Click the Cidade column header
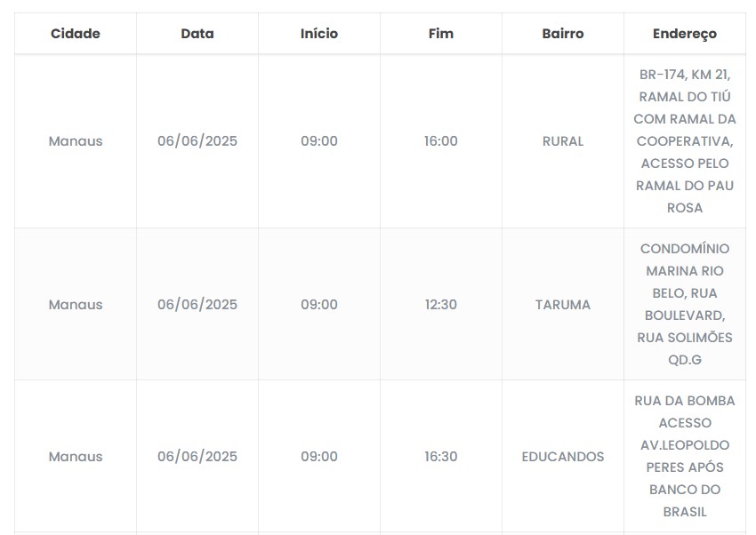The width and height of the screenshot is (756, 535). tap(76, 34)
